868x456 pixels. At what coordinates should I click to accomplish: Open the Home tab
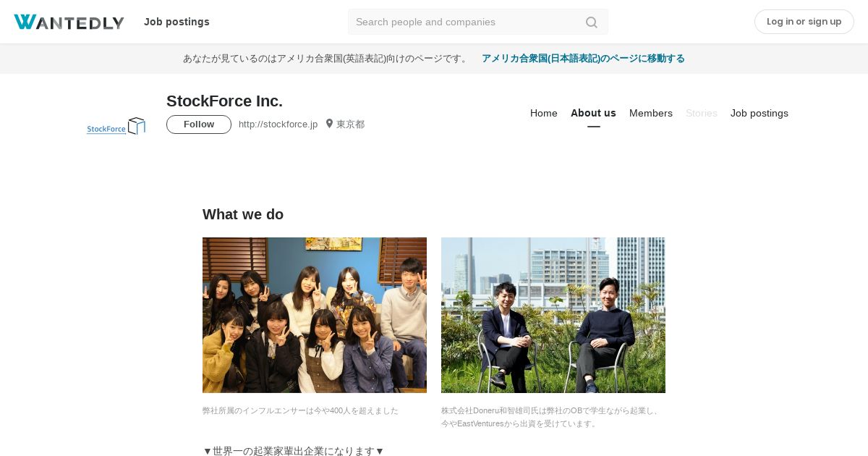544,113
